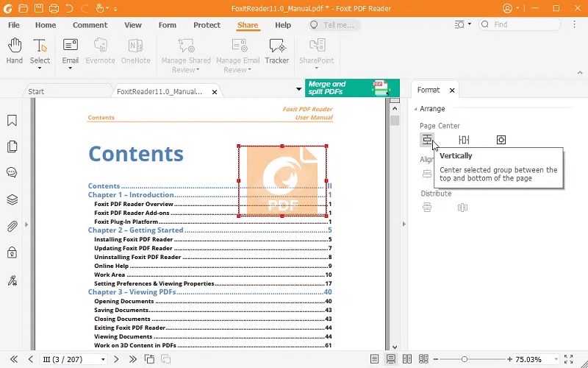Switch to the Form ribbon tab
The height and width of the screenshot is (368, 588).
pos(168,25)
